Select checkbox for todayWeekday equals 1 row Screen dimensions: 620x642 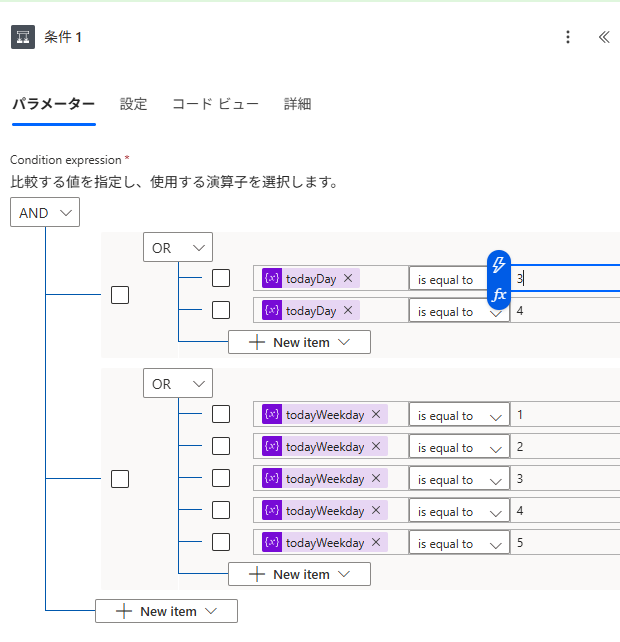[x=221, y=414]
